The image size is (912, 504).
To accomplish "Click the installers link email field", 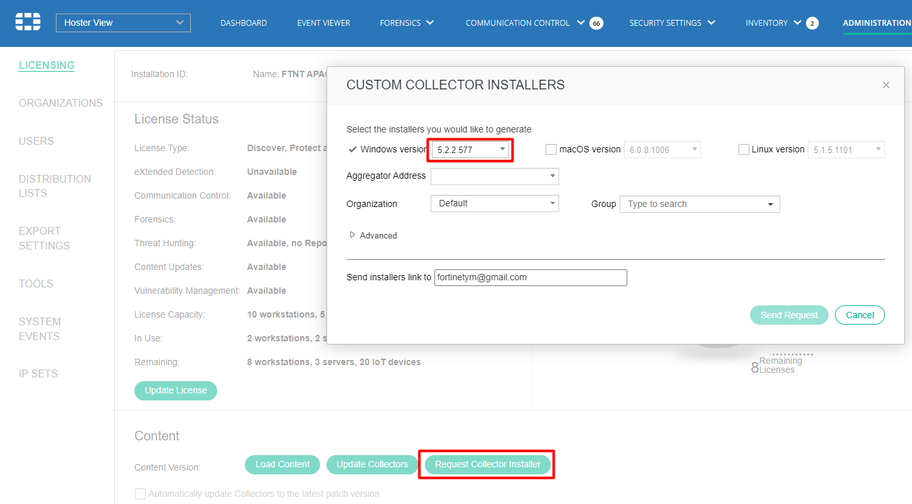I will pyautogui.click(x=530, y=277).
